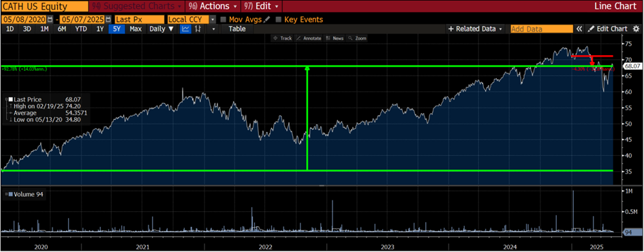644x252 pixels.
Task: Click the 2022 label on time axis
Action: 264,247
